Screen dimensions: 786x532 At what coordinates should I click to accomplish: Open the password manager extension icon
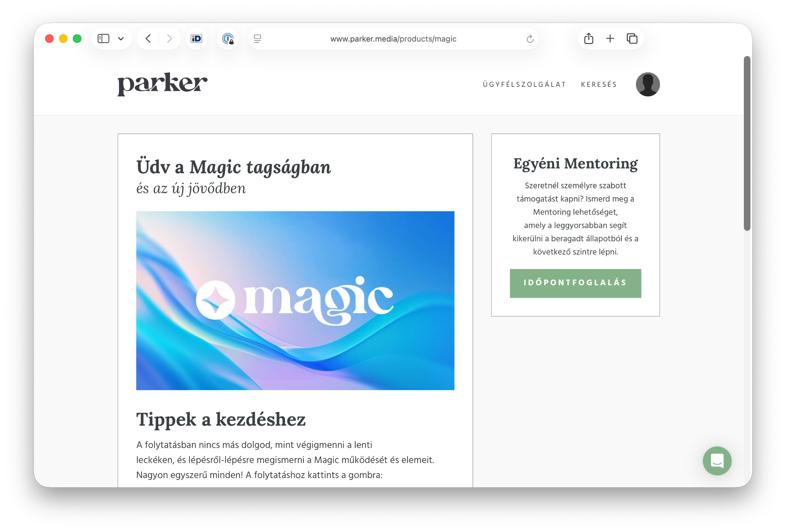click(228, 38)
